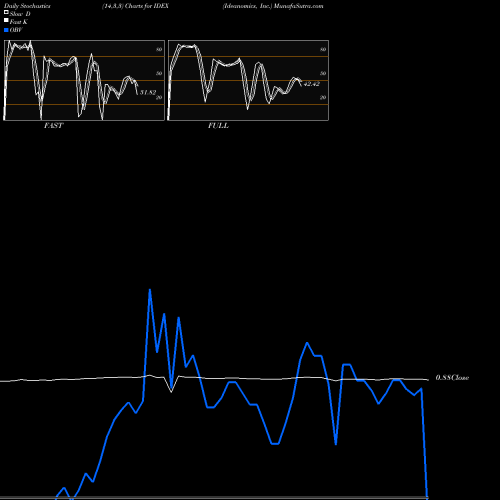
Task: Click the highest peak of blue OBV line
Action: (x=150, y=290)
